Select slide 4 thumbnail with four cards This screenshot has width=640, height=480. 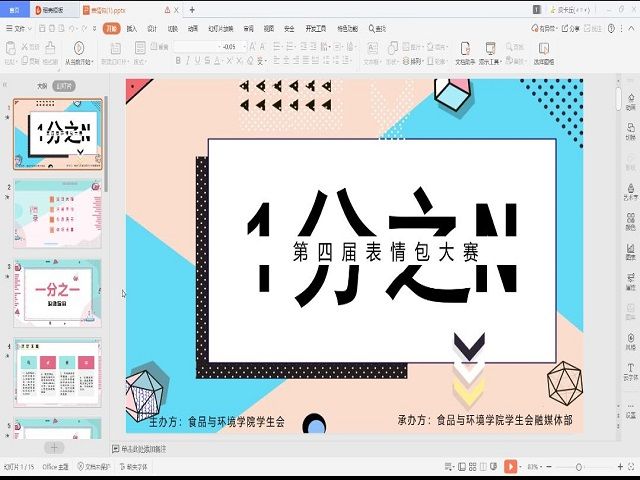58,373
